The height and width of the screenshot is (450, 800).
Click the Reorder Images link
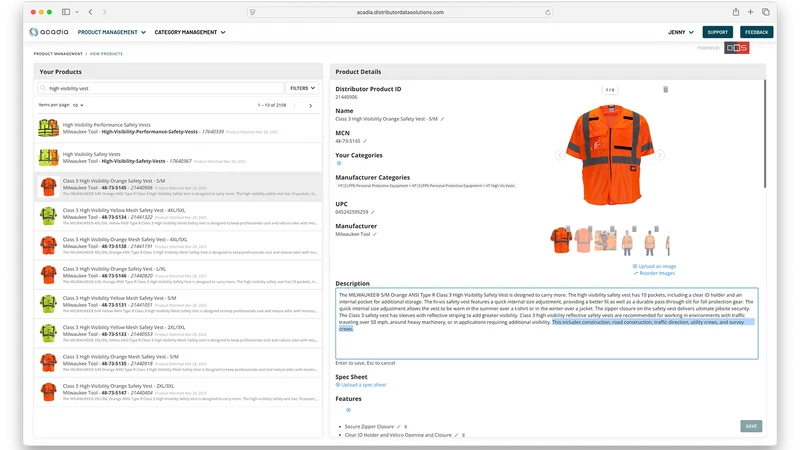click(654, 273)
